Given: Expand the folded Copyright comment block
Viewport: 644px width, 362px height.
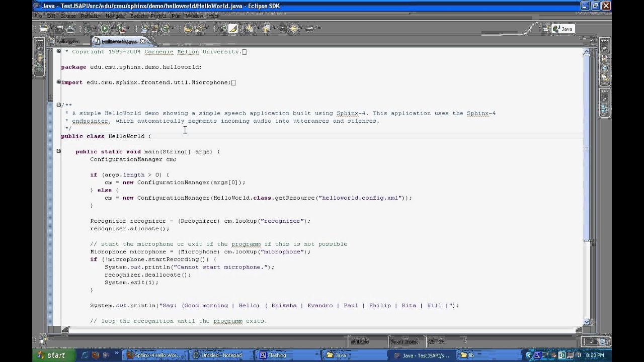Looking at the screenshot, I should coord(59,51).
